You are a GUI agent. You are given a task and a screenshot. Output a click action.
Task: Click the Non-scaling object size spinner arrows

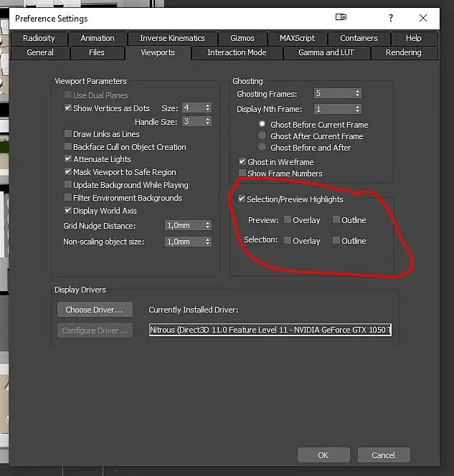click(x=207, y=242)
